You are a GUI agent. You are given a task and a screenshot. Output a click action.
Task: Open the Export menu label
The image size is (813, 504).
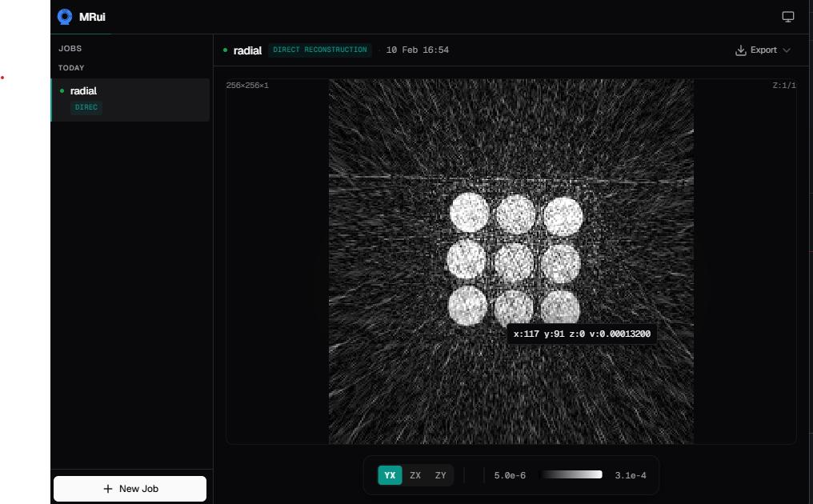click(763, 50)
